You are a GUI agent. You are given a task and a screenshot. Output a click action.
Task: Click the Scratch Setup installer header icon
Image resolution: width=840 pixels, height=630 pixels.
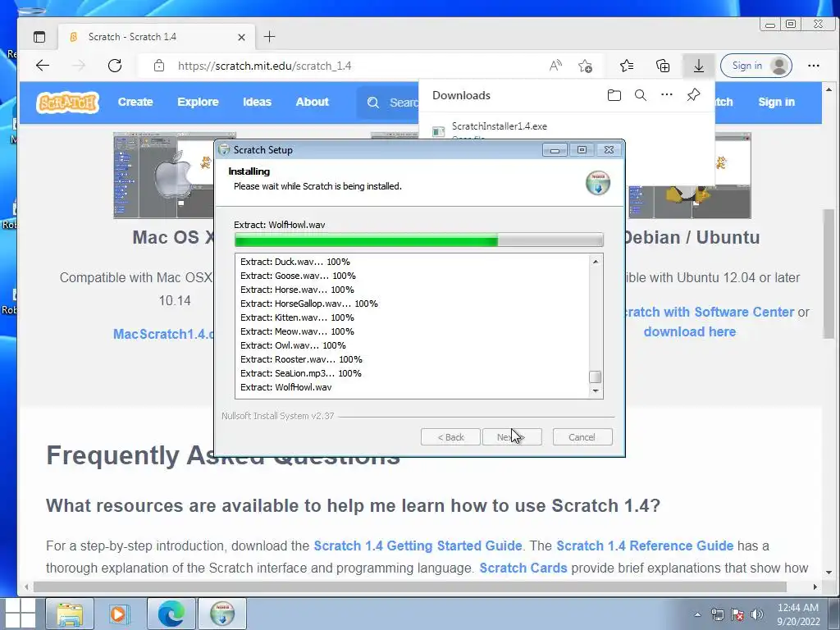[598, 183]
